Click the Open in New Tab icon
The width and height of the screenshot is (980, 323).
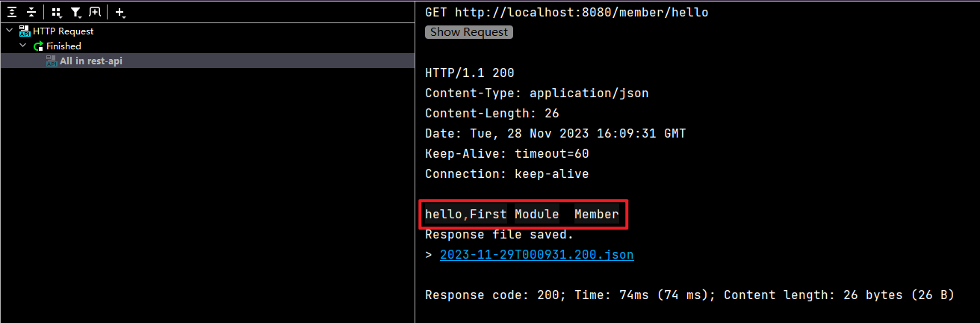(x=95, y=12)
